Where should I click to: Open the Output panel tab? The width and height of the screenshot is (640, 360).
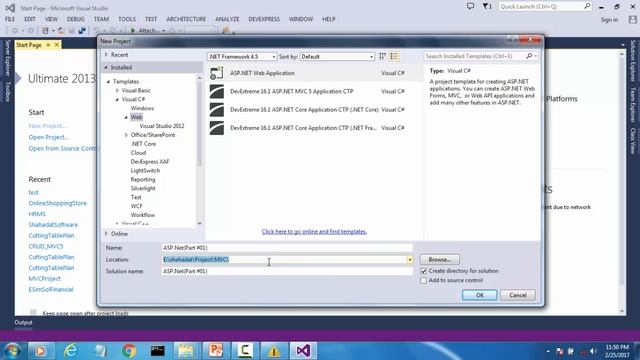point(23,322)
